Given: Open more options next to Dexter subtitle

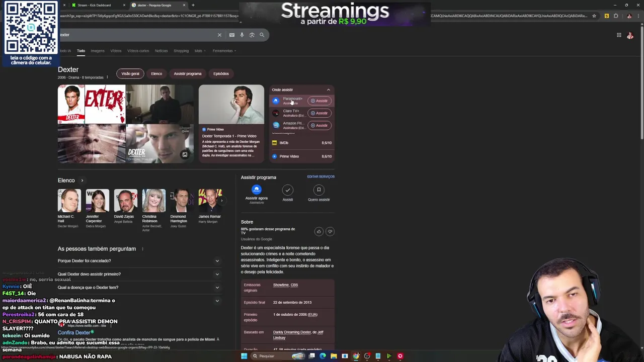Looking at the screenshot, I should coord(107,77).
